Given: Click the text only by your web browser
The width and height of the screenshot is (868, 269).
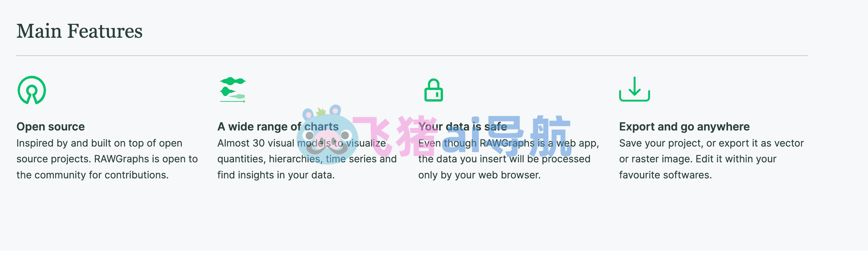Looking at the screenshot, I should point(479,175).
